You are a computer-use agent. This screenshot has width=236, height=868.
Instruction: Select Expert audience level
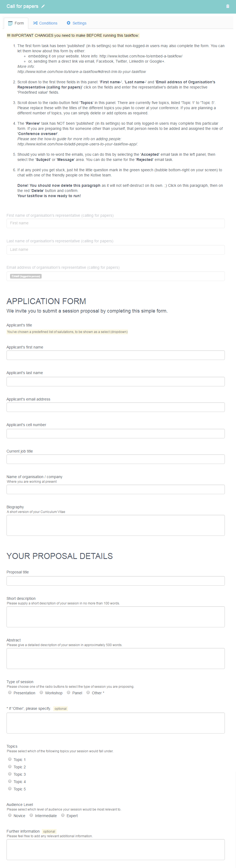tap(63, 815)
